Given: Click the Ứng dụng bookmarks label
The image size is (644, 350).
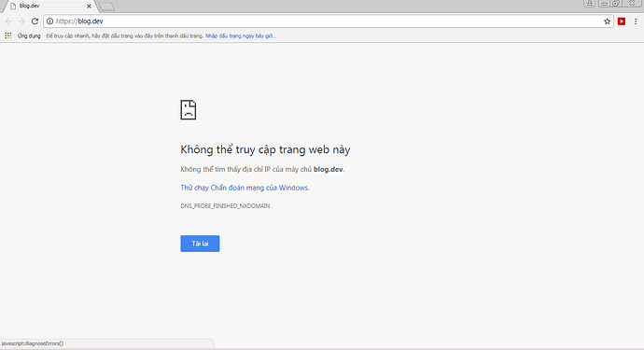Looking at the screenshot, I should 29,36.
